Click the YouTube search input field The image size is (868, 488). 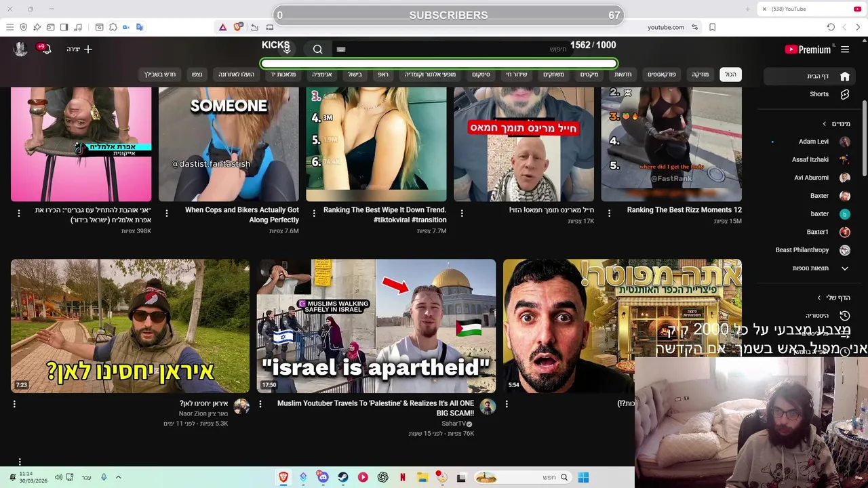click(x=454, y=49)
